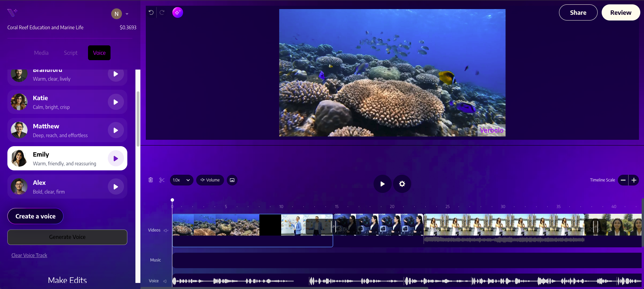Preview the Emily voice sample
Image resolution: width=644 pixels, height=289 pixels.
tap(116, 159)
